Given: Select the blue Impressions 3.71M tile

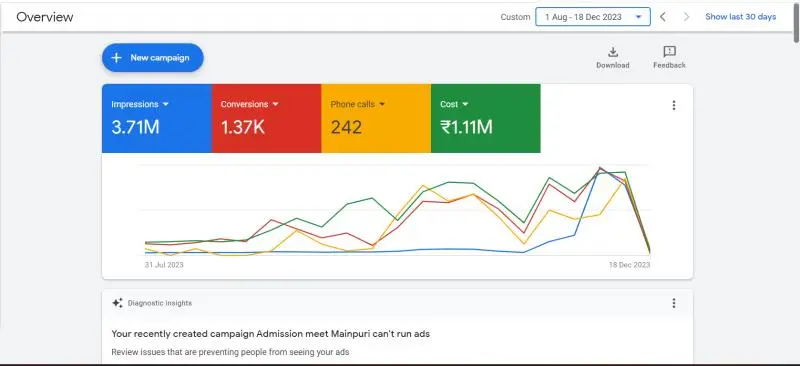Looking at the screenshot, I should coord(157,118).
